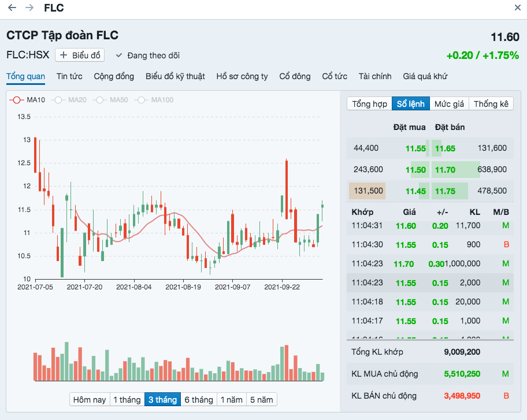
Task: Set chart range to Hôm nay
Action: 90,400
